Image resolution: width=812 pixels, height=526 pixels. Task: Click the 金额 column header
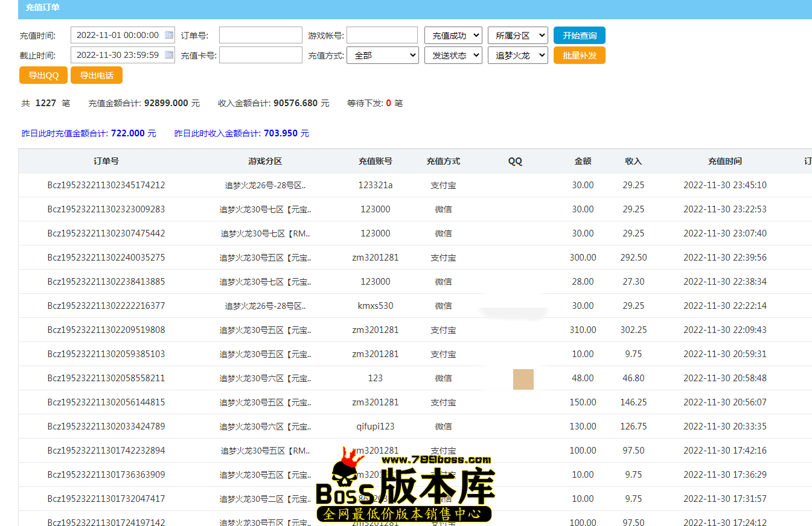(583, 161)
